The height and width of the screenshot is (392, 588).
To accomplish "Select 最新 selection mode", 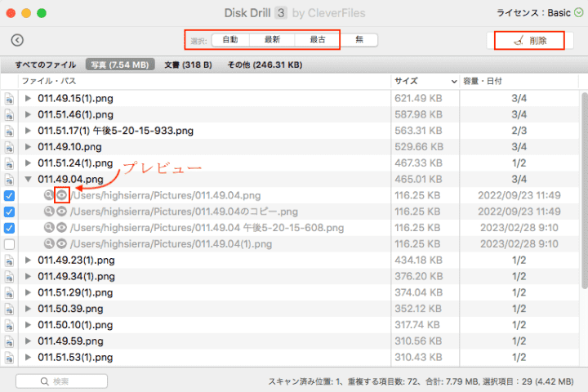I will point(272,40).
